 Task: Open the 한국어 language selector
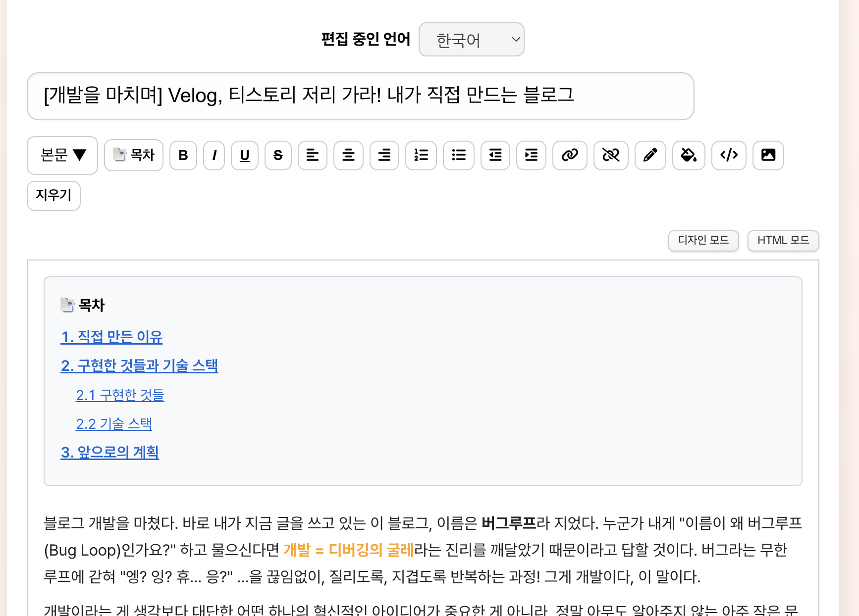[471, 40]
